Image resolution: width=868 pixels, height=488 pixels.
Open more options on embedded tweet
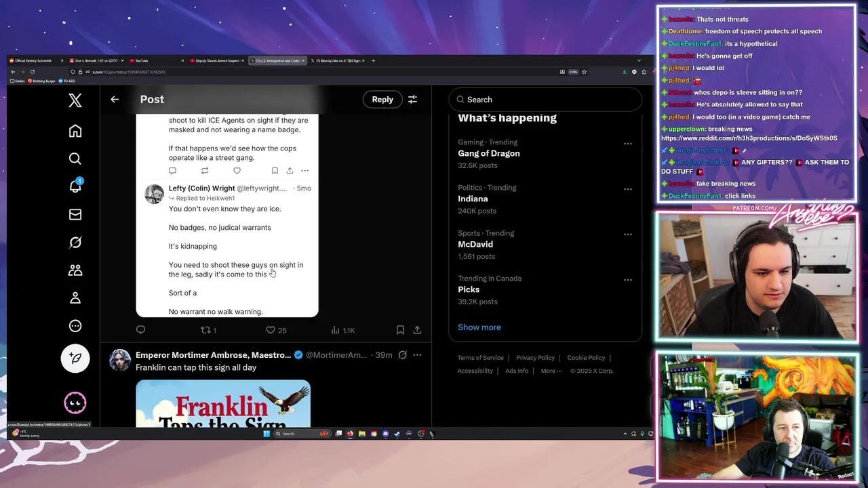click(304, 171)
